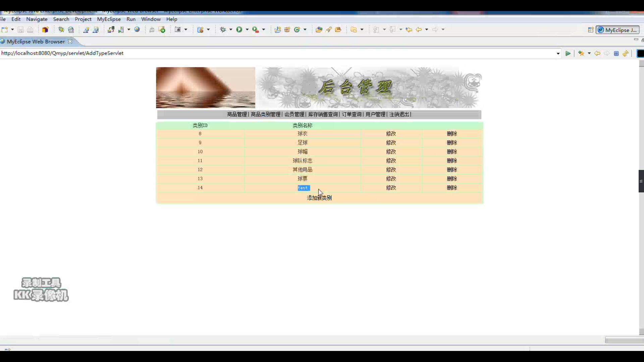Open the Project menu

click(x=83, y=19)
